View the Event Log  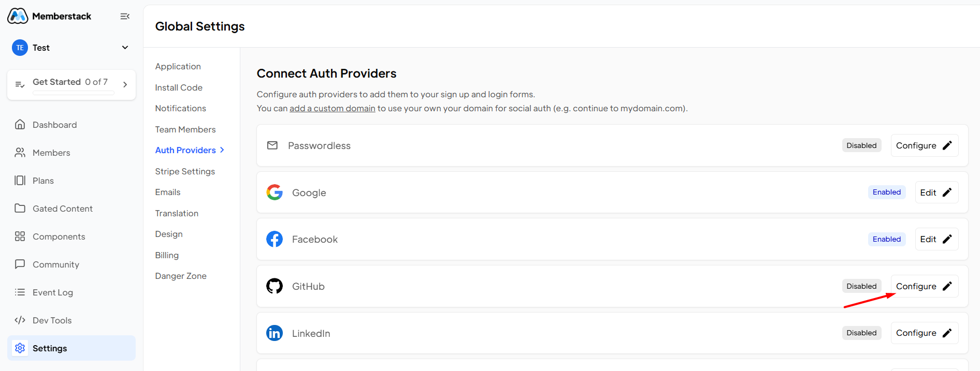[71, 292]
